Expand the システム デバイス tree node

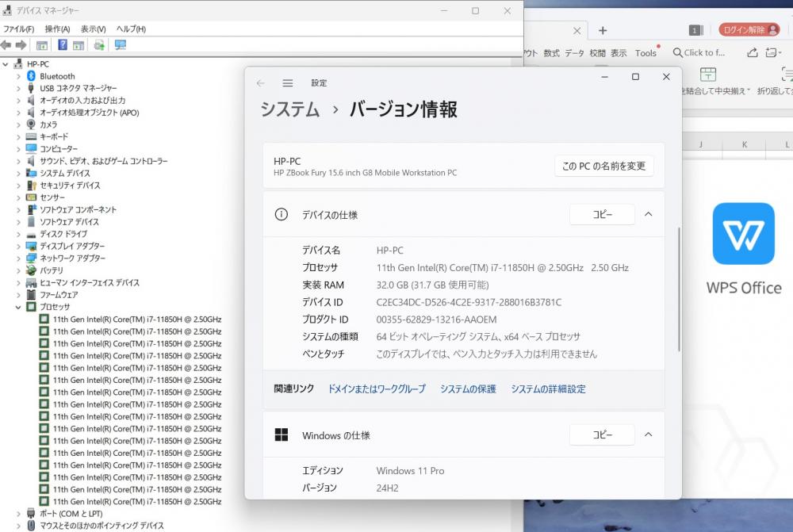pos(18,174)
